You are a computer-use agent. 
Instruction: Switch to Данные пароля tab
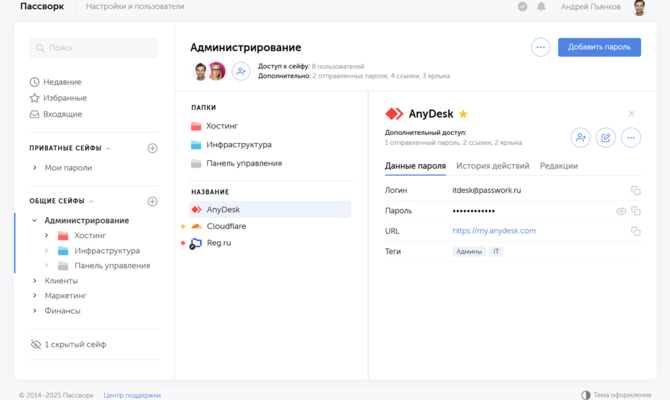pyautogui.click(x=415, y=166)
